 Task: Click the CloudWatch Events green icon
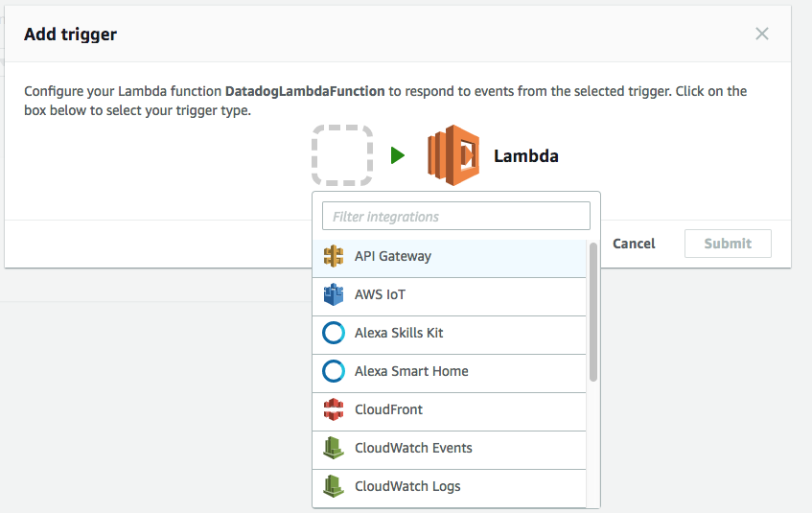[334, 448]
